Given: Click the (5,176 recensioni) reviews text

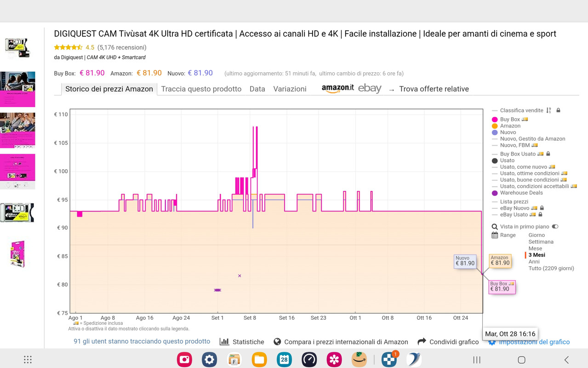Looking at the screenshot, I should (122, 47).
